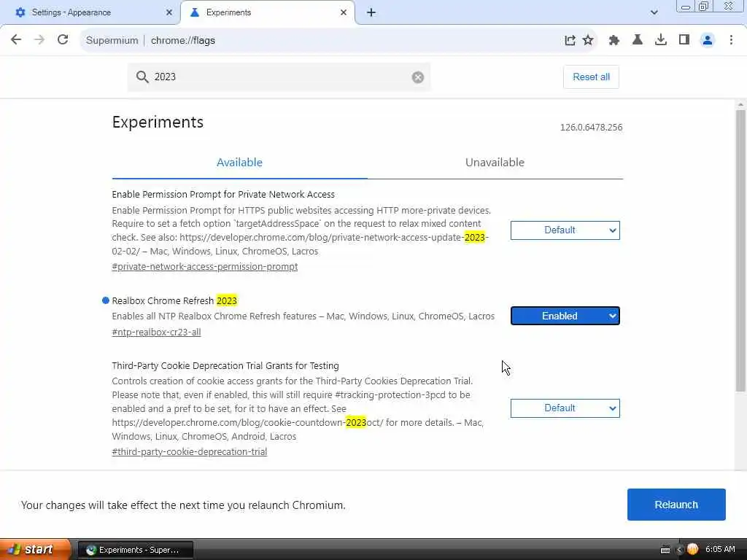Switch to the Available tab
747x560 pixels.
239,163
